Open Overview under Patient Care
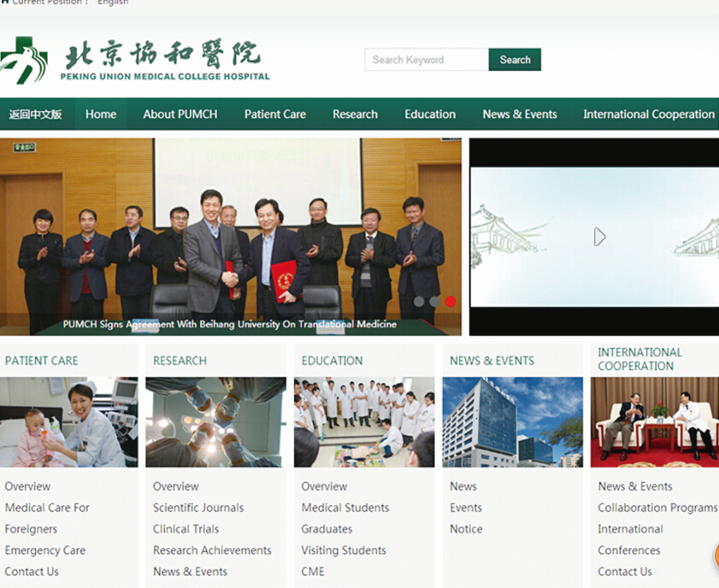The image size is (719, 588). [27, 486]
